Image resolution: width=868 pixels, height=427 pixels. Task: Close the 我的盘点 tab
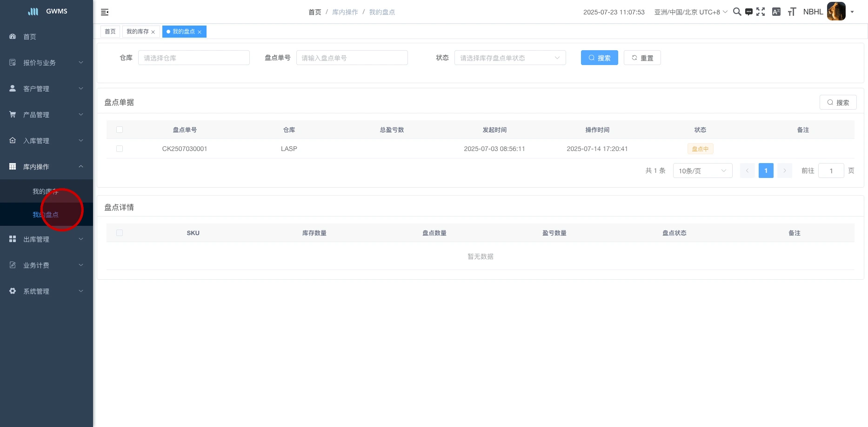coord(200,32)
